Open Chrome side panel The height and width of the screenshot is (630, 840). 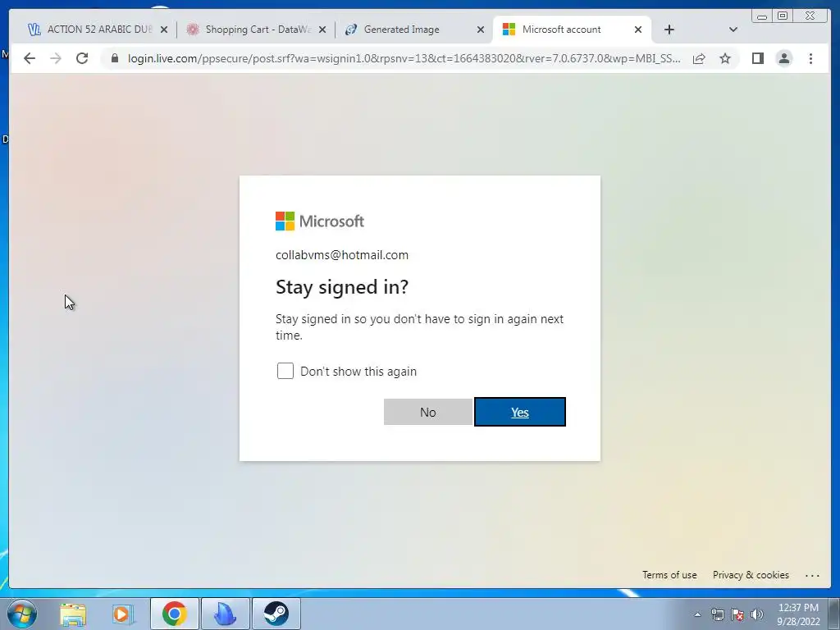(x=757, y=58)
